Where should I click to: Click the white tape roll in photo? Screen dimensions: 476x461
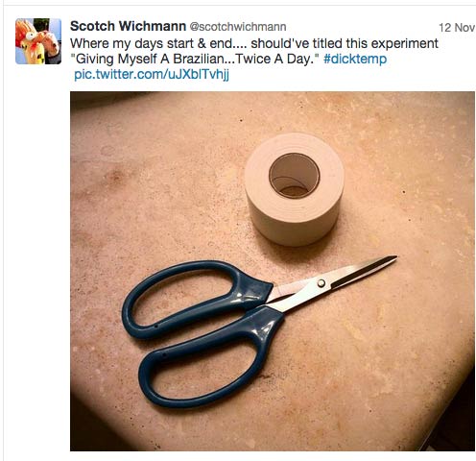point(295,189)
